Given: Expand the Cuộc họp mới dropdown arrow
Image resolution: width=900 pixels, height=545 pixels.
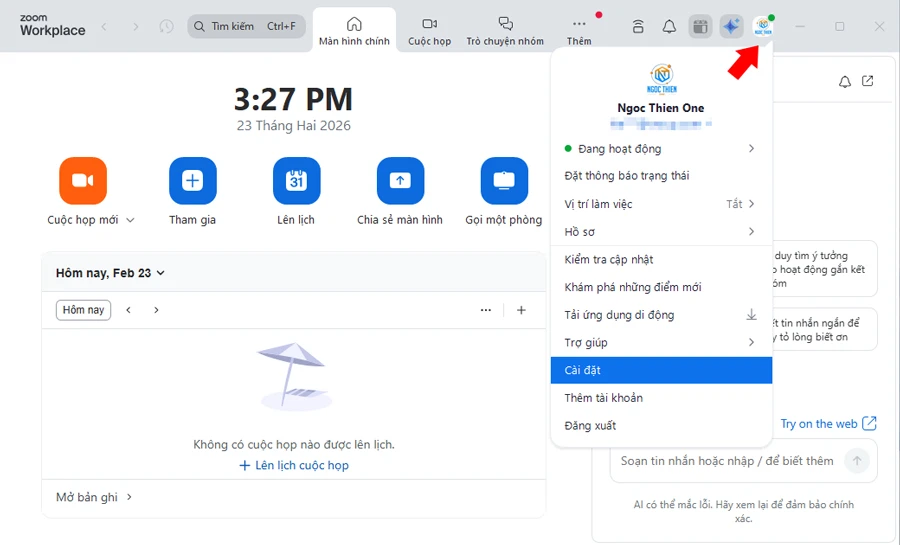Looking at the screenshot, I should (x=130, y=220).
